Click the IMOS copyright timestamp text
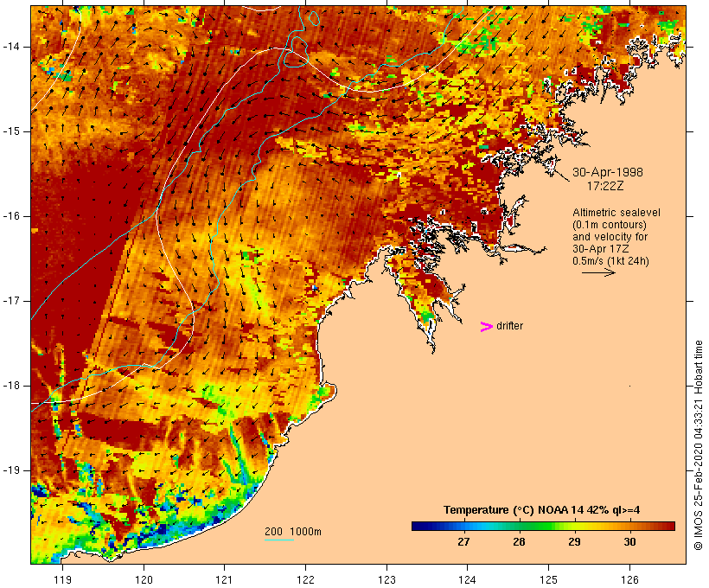Screen dimensions: 709x588 click(699, 445)
